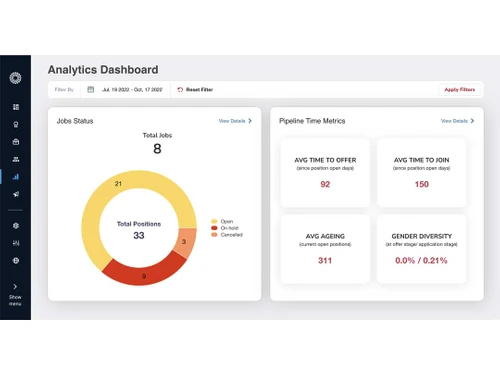
Task: Click the Pipeline Time Metrics panel title
Action: (x=312, y=121)
